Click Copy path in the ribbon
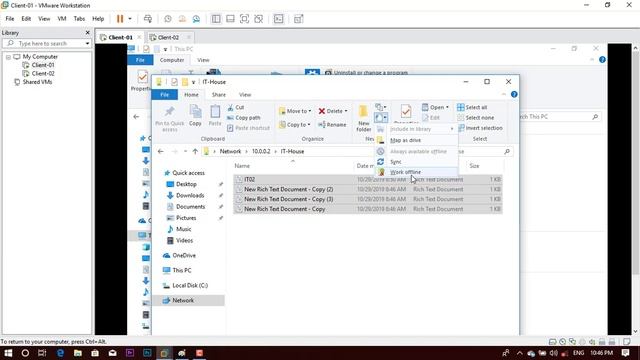 point(244,118)
